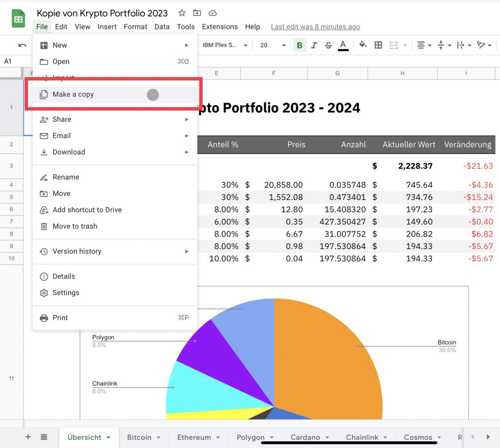Close the File menu via File
This screenshot has height=448, width=500.
coord(42,27)
